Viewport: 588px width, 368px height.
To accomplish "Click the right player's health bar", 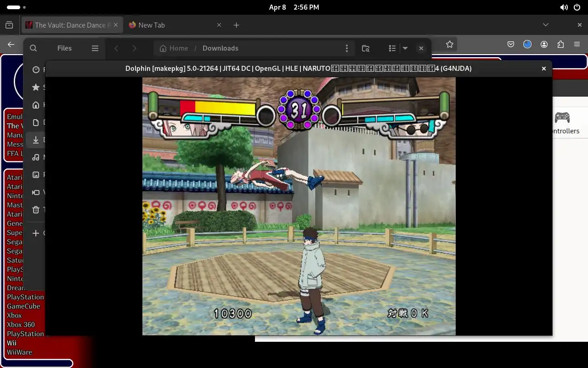I will click(x=390, y=109).
